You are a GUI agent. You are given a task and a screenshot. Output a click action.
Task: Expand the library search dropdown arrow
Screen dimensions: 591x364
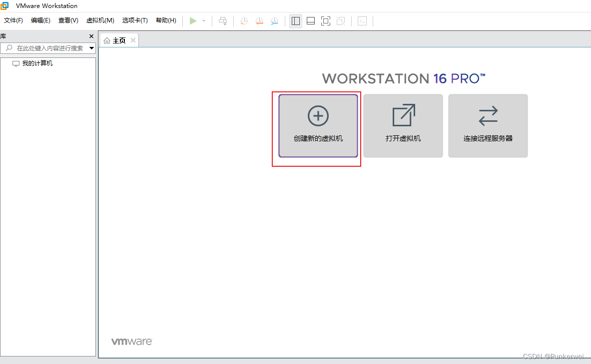(x=91, y=48)
